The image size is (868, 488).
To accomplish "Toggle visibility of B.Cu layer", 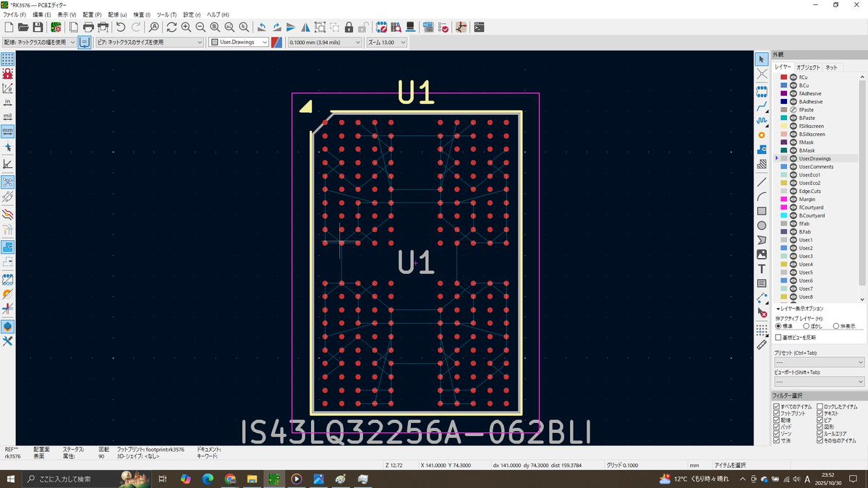I will pos(793,85).
